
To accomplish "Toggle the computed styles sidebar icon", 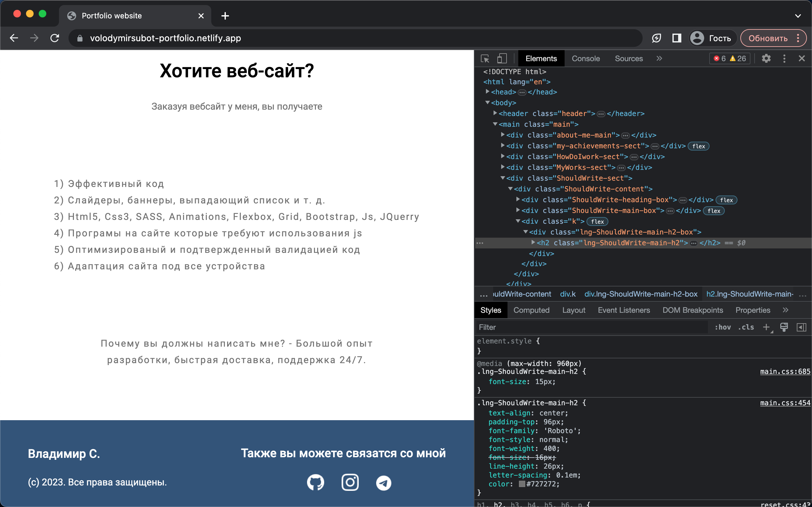I will click(x=801, y=327).
